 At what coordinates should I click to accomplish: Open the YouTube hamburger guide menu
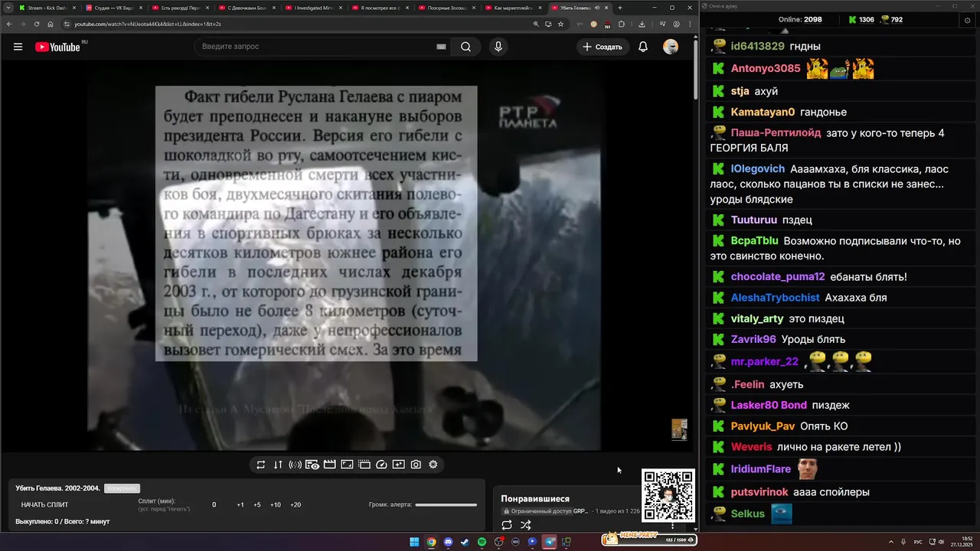pyautogui.click(x=18, y=47)
